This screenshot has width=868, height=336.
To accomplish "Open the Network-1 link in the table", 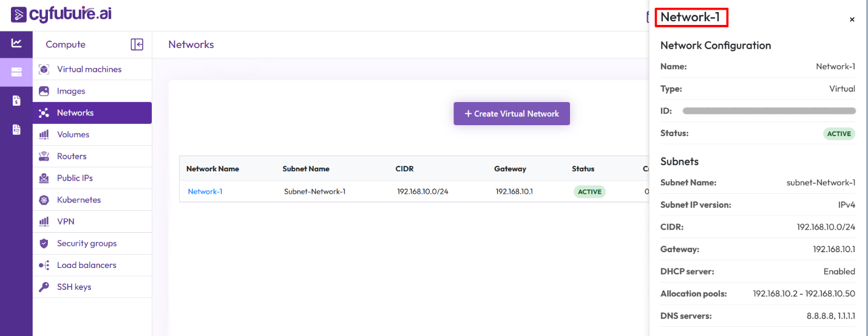I will pos(205,191).
